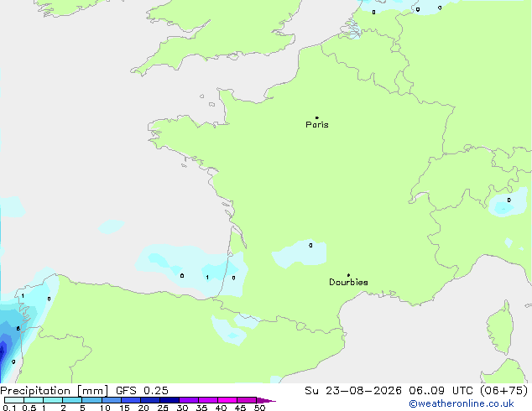Click the legend value "0.5"
The height and width of the screenshot is (411, 532).
pos(29,408)
